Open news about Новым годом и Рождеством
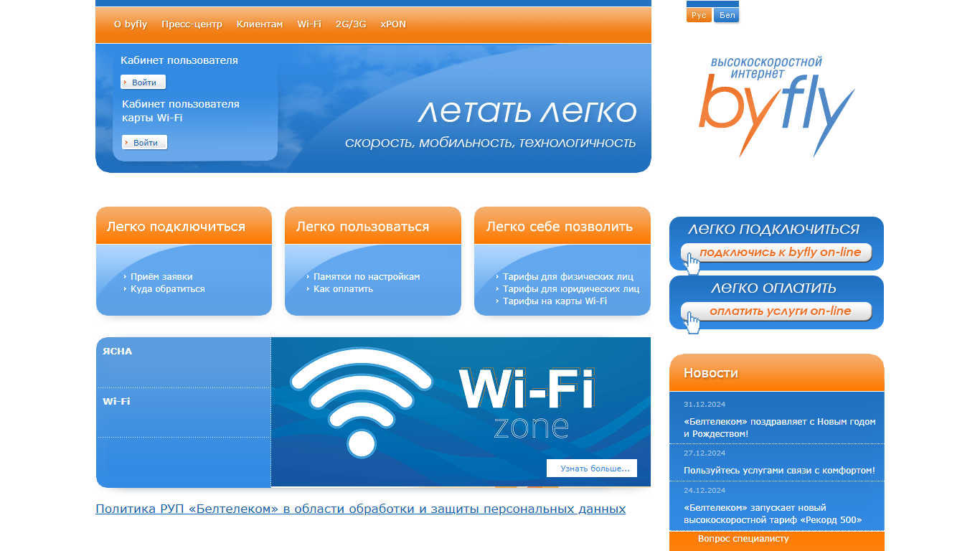 [x=780, y=428]
